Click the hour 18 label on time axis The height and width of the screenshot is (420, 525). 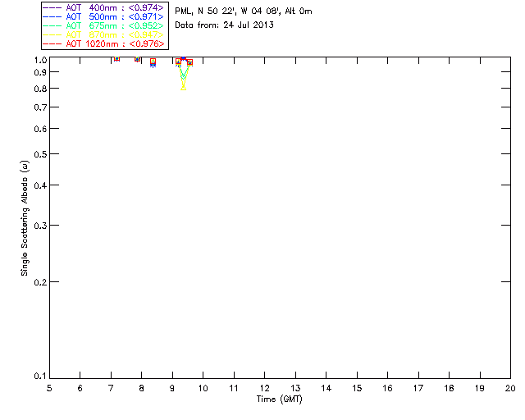click(450, 389)
